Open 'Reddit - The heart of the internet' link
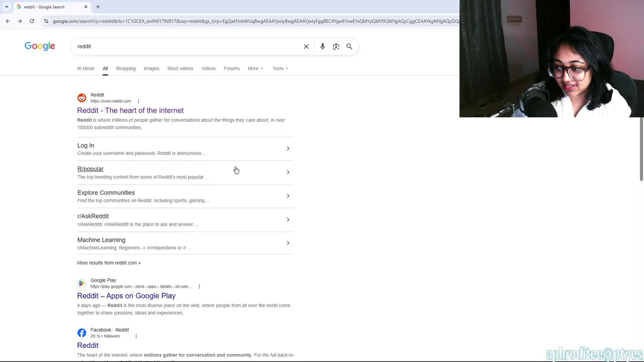Image resolution: width=644 pixels, height=362 pixels. click(130, 111)
